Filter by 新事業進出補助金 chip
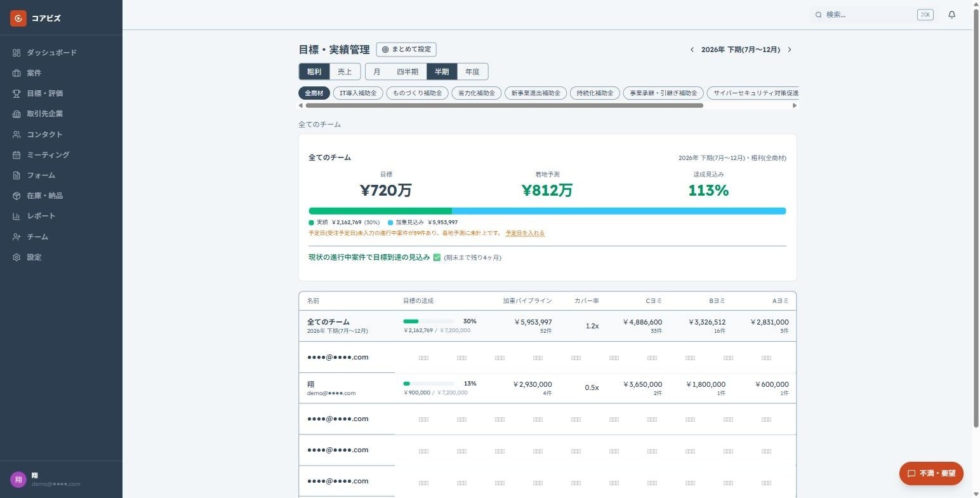The height and width of the screenshot is (498, 980). point(536,93)
